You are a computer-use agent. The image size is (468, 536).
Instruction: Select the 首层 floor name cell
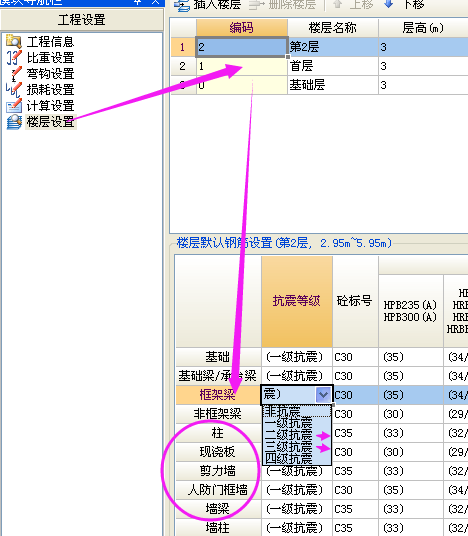pyautogui.click(x=333, y=66)
